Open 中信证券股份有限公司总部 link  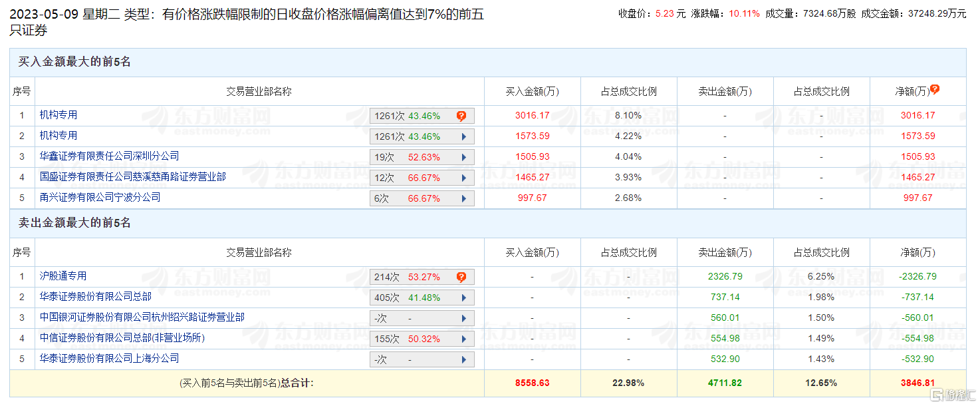[x=122, y=338]
